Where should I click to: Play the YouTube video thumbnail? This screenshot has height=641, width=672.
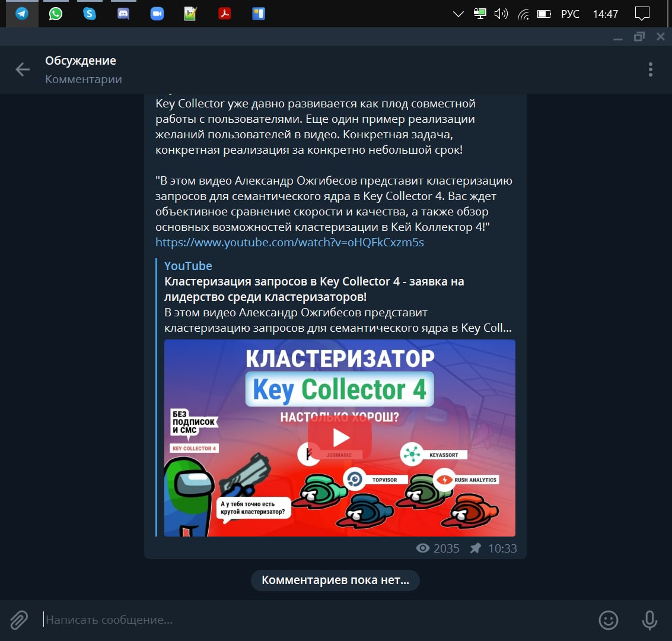tap(340, 438)
